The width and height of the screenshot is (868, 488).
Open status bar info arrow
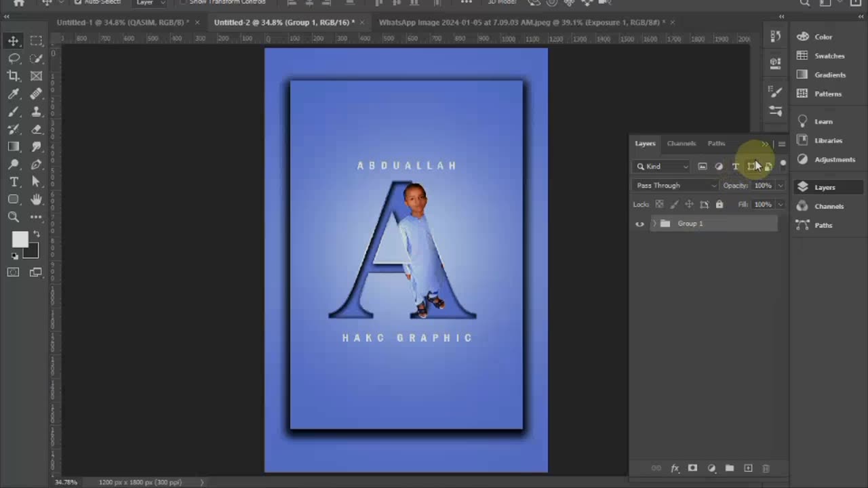pyautogui.click(x=201, y=482)
